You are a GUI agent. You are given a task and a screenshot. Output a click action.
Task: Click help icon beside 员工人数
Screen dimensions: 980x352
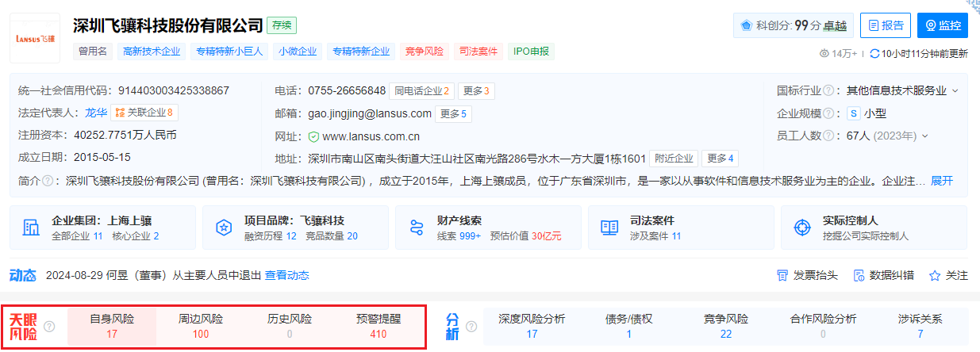tap(828, 136)
